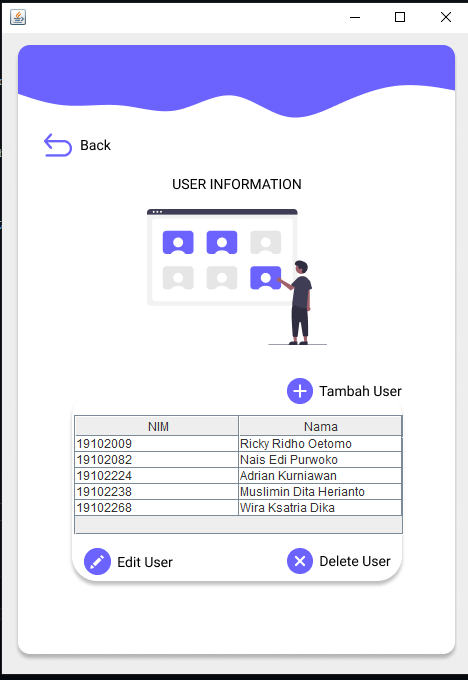468x680 pixels.
Task: Click the Java app icon in title bar
Action: (18, 17)
